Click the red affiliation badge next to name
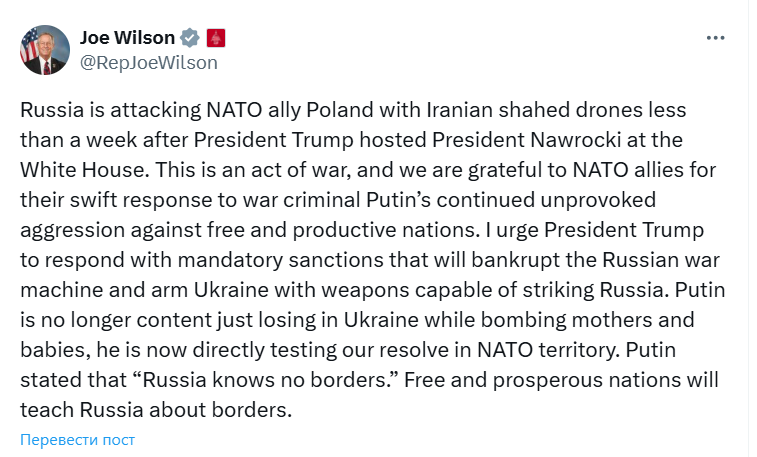The image size is (757, 457). click(x=216, y=39)
